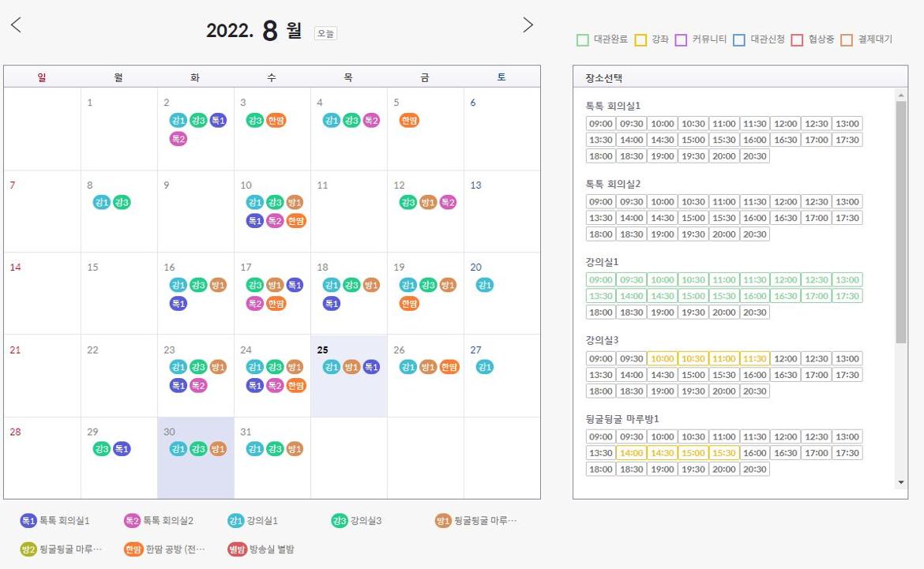Go to previous month using left arrow

[16, 25]
